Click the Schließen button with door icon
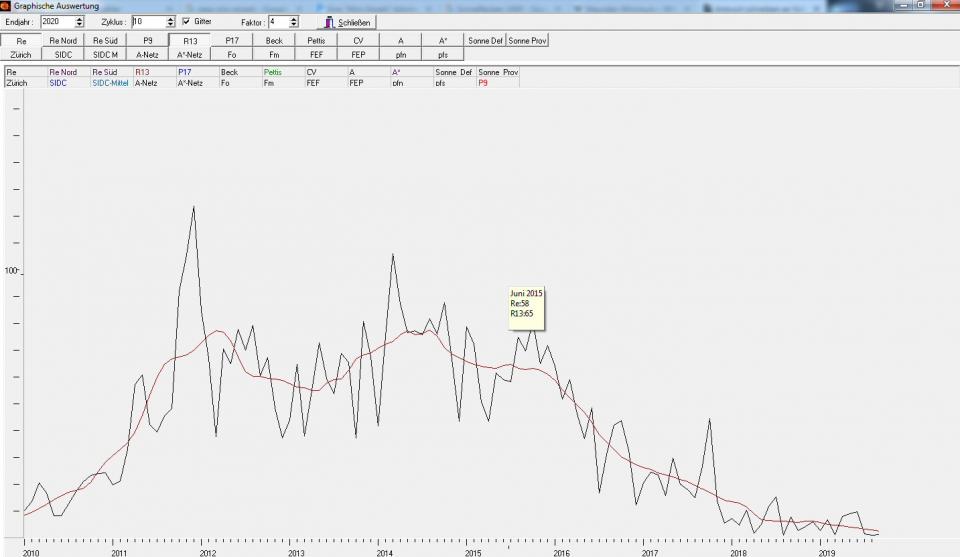 pos(346,22)
